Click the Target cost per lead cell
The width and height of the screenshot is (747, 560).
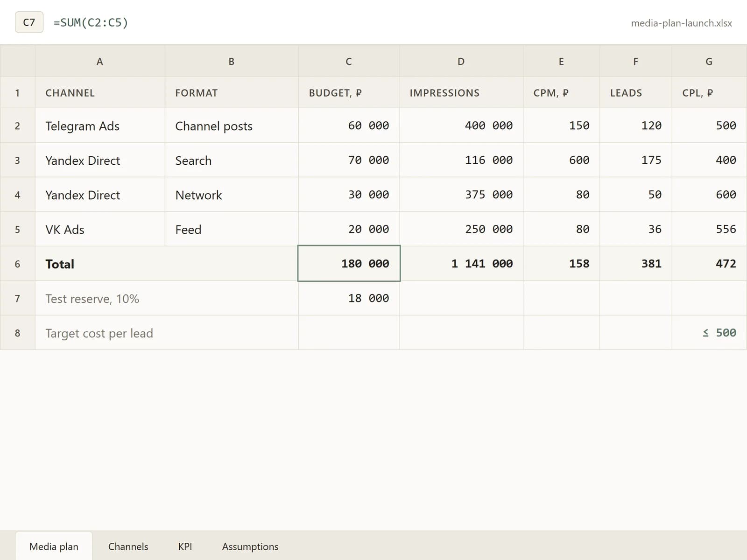point(167,333)
